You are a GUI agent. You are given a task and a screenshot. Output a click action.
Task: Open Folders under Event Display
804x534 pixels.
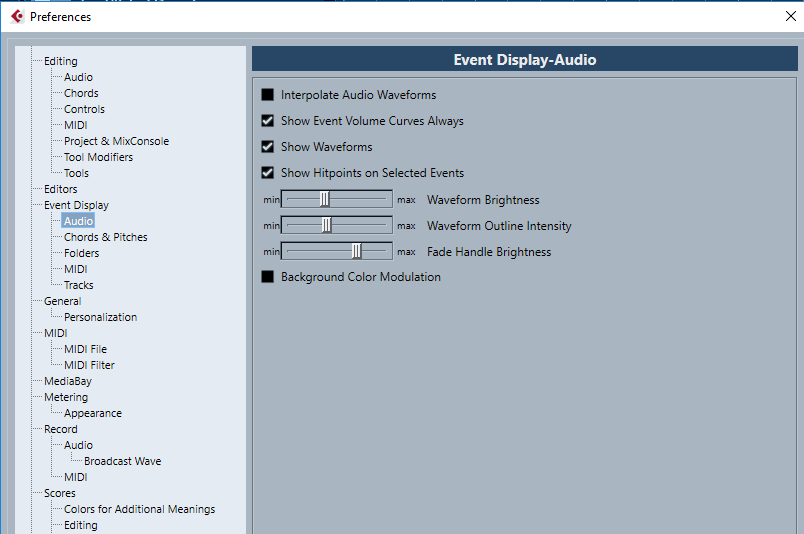point(82,253)
